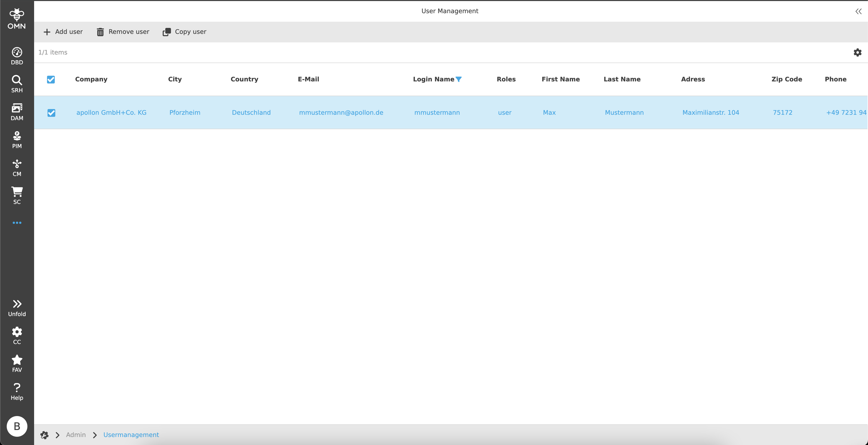Open the DBD dashboard module
The image size is (868, 445).
[17, 56]
